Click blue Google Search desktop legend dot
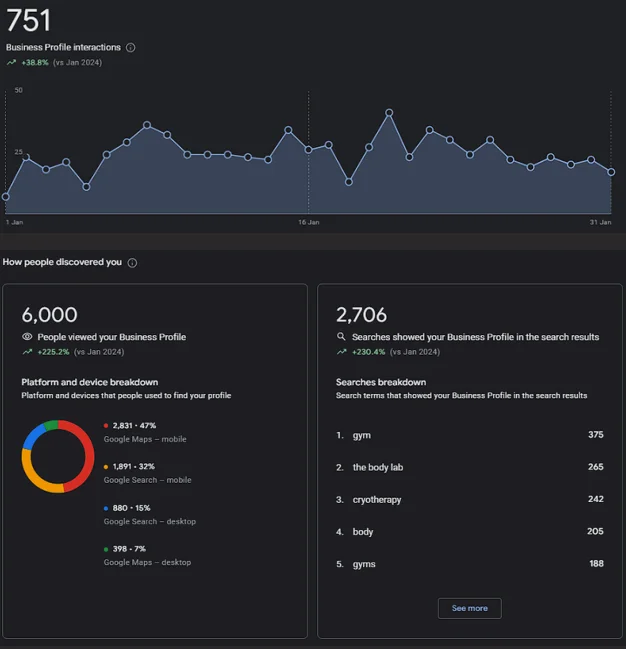 pos(107,508)
